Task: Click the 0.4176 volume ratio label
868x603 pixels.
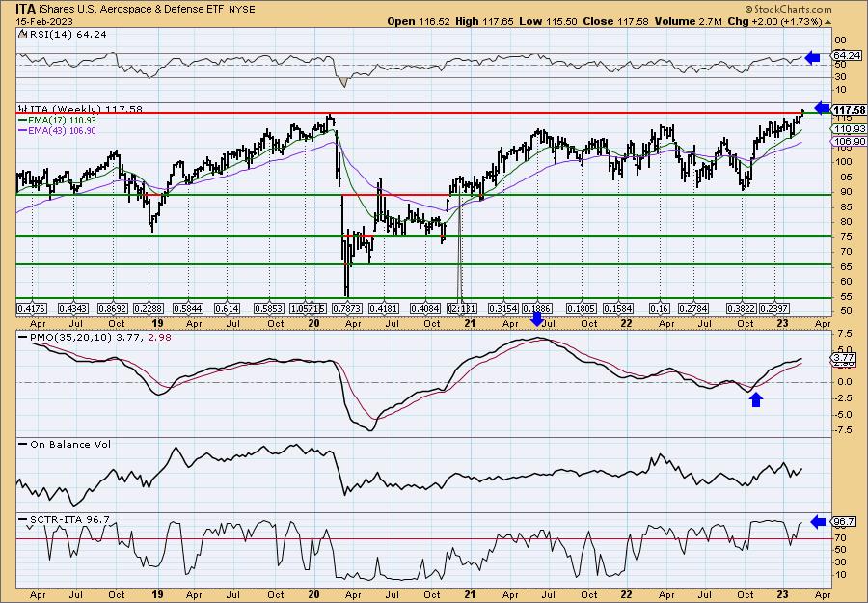Action: click(32, 308)
